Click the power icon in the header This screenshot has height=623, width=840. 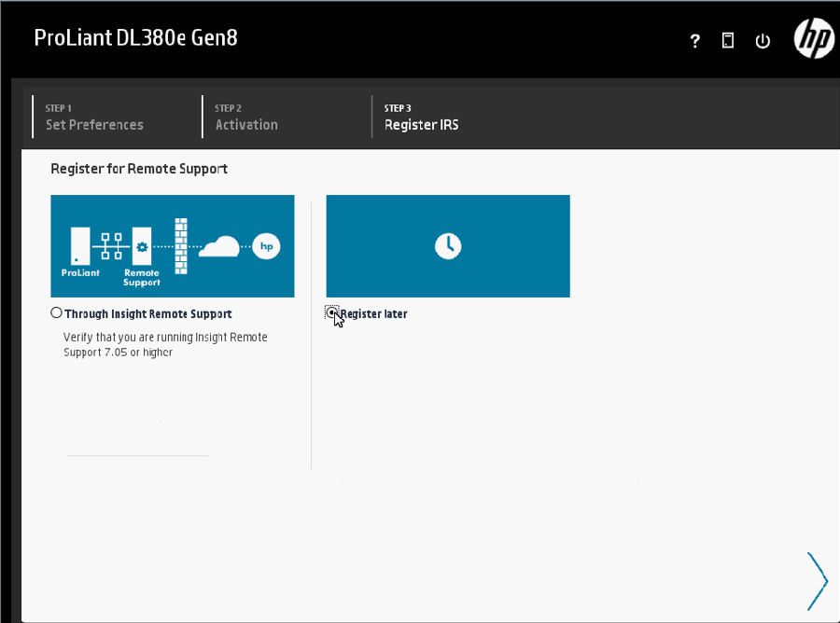(763, 41)
